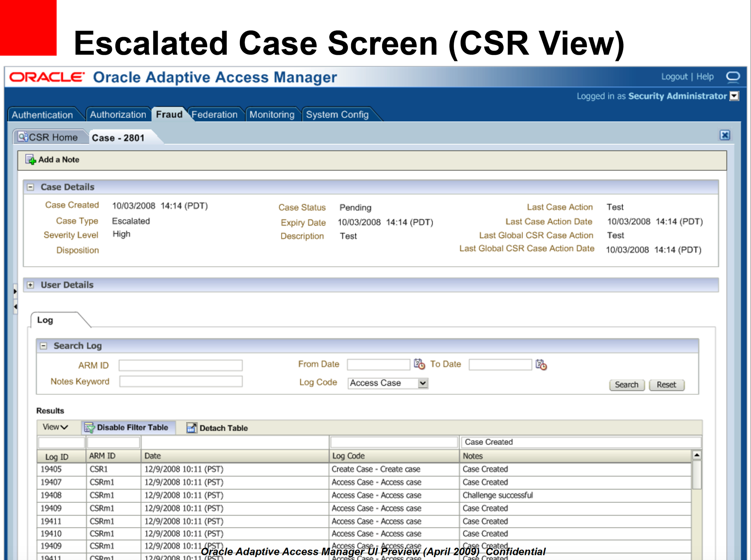
Task: Click Disable Filter Table button
Action: point(129,427)
